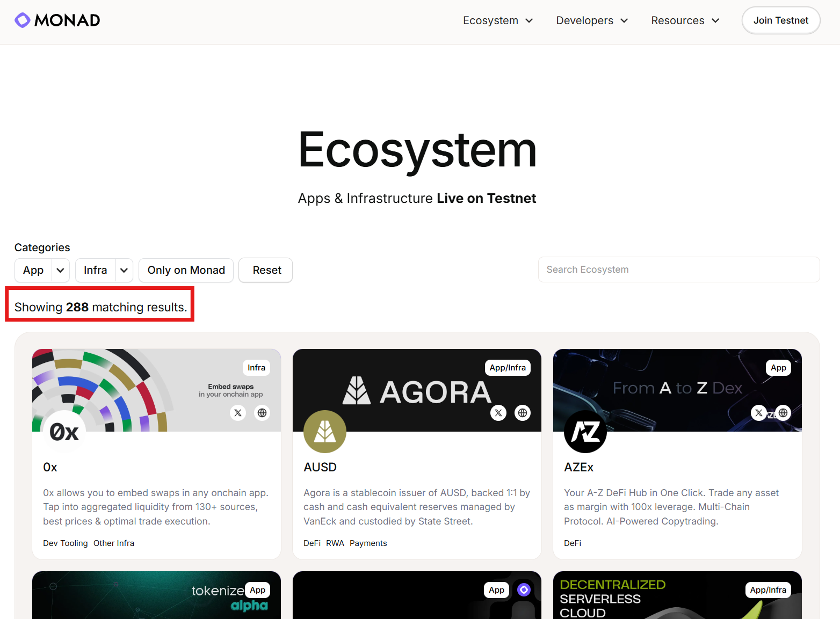The image size is (840, 619).
Task: Click the App badge on the black middle card
Action: pos(496,590)
